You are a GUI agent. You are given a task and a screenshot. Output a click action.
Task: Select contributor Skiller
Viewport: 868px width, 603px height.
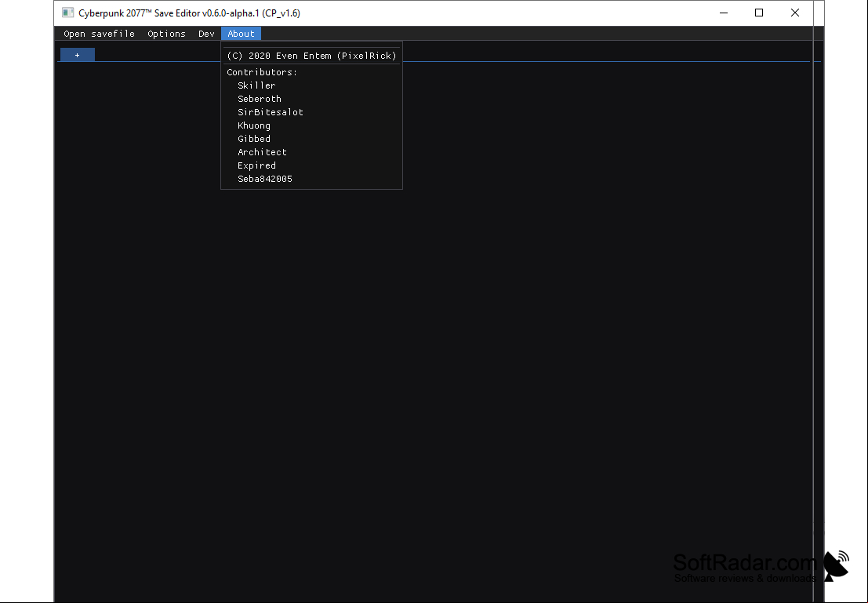(x=256, y=85)
